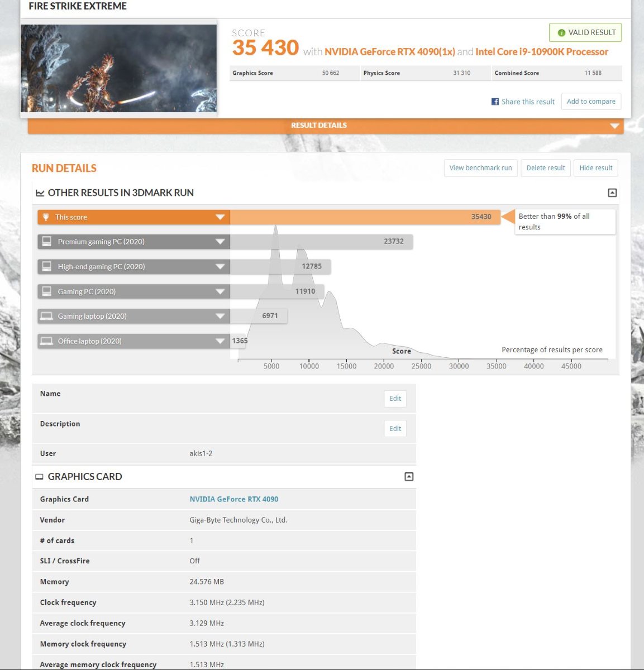This screenshot has height=670, width=644.
Task: Click the vendor Giga-Byte Technology Co., Ltd.
Action: (x=238, y=520)
